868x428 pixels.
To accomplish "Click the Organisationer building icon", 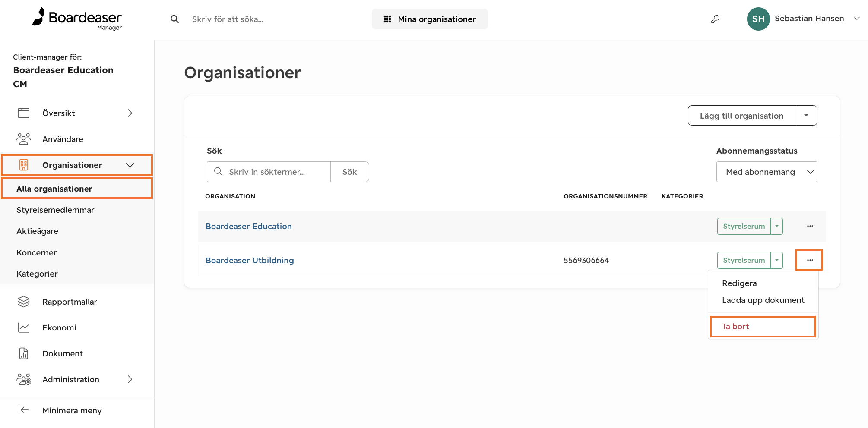I will click(23, 165).
